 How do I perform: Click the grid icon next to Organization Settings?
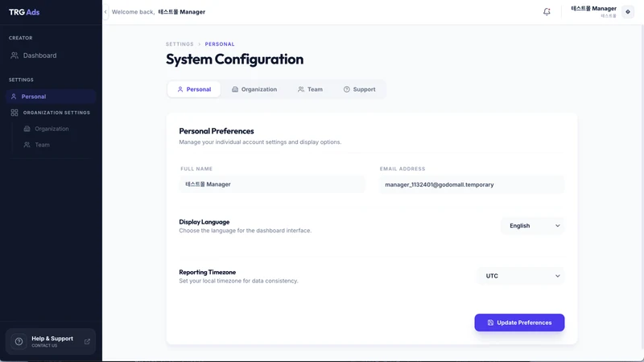click(x=14, y=113)
